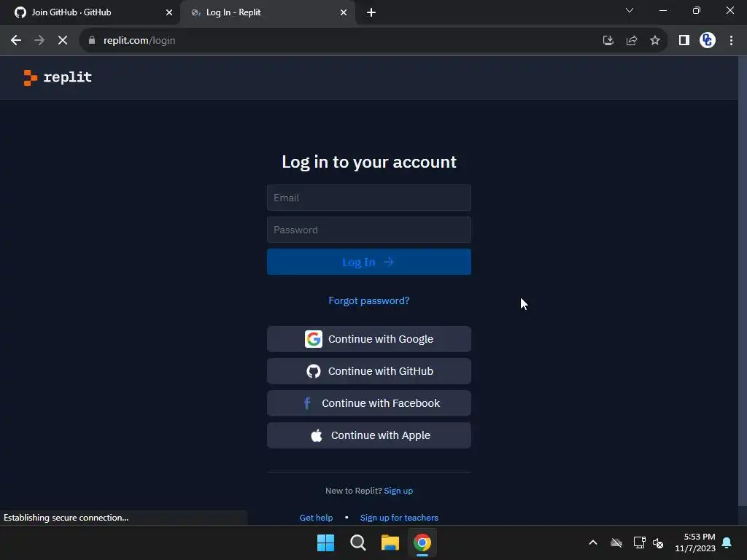The image size is (747, 560).
Task: Open the Get help link
Action: (x=316, y=518)
